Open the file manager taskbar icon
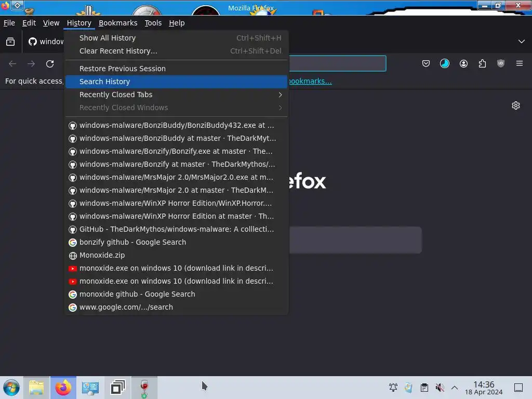Image resolution: width=532 pixels, height=399 pixels. pyautogui.click(x=36, y=388)
